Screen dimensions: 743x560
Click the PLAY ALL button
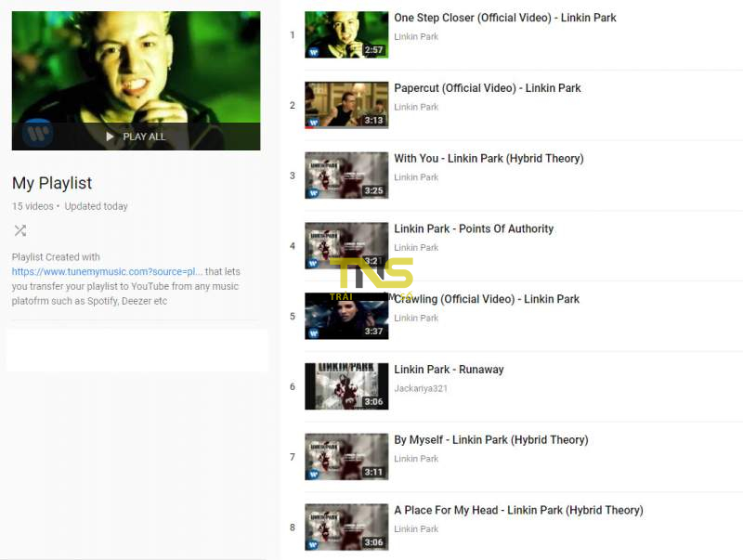tap(136, 137)
